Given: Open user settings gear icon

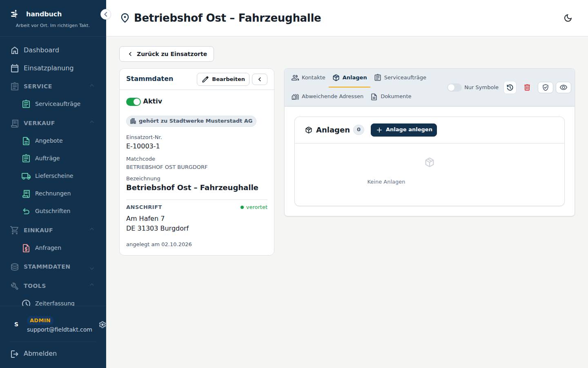Looking at the screenshot, I should coord(102,325).
